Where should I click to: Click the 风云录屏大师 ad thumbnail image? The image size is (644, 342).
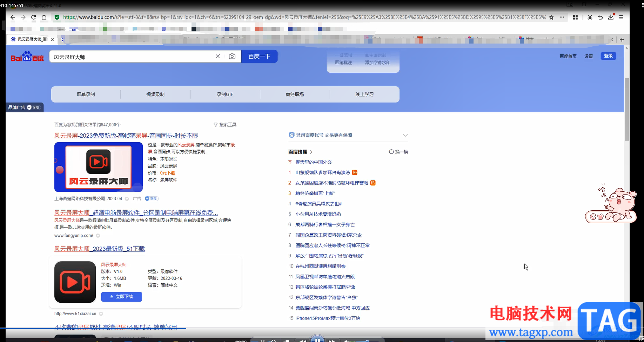coord(99,167)
